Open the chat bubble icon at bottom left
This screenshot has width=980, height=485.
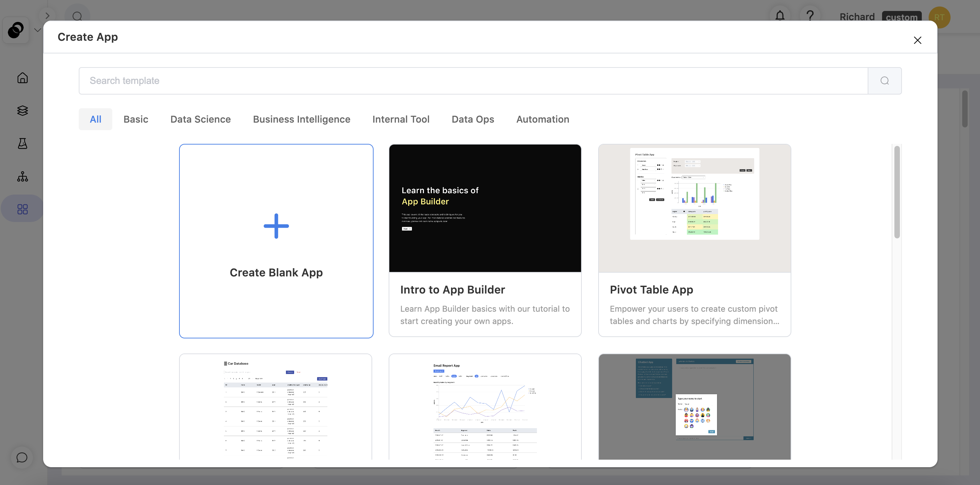[22, 457]
